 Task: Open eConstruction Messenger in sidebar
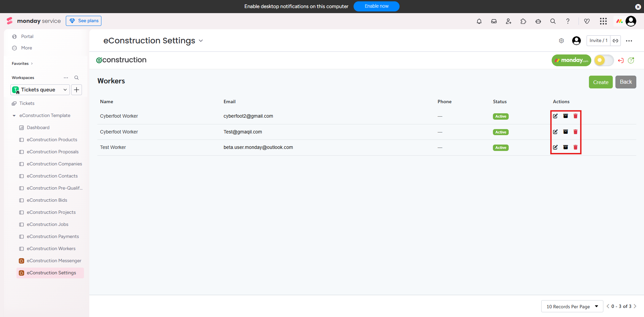(x=54, y=261)
